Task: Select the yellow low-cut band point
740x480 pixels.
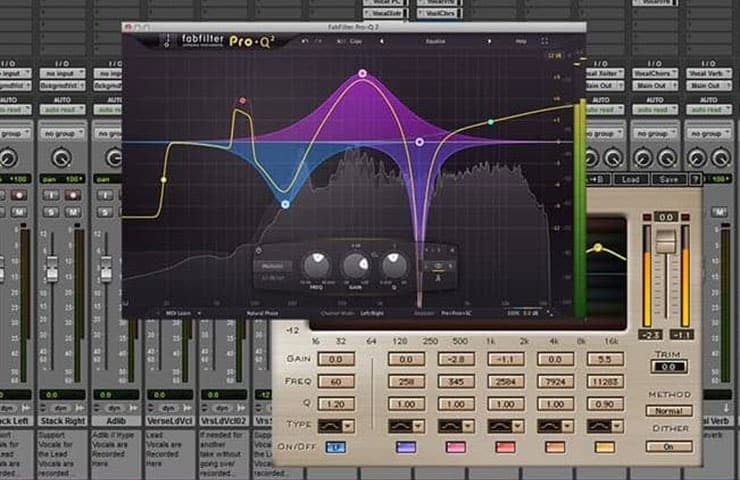Action: click(163, 180)
